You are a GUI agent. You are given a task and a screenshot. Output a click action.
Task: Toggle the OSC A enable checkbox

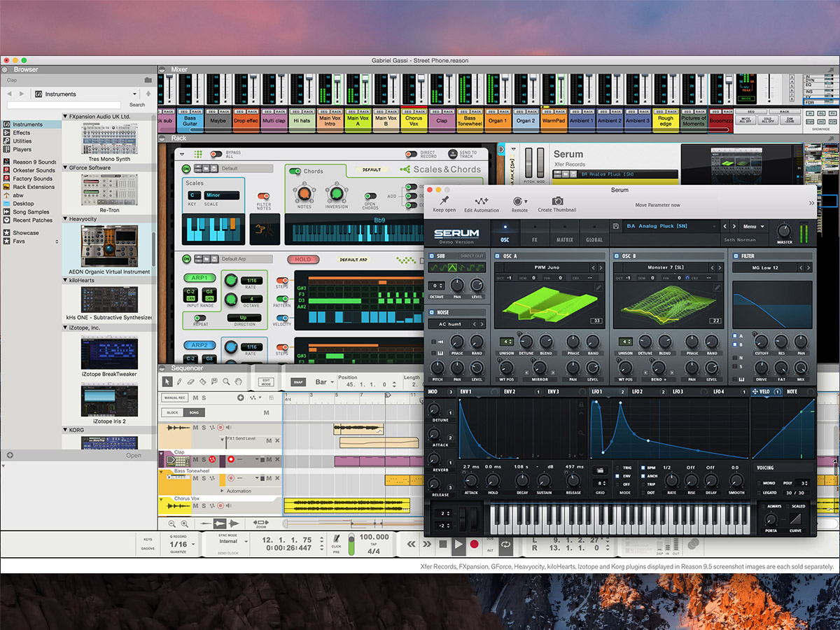click(x=496, y=256)
